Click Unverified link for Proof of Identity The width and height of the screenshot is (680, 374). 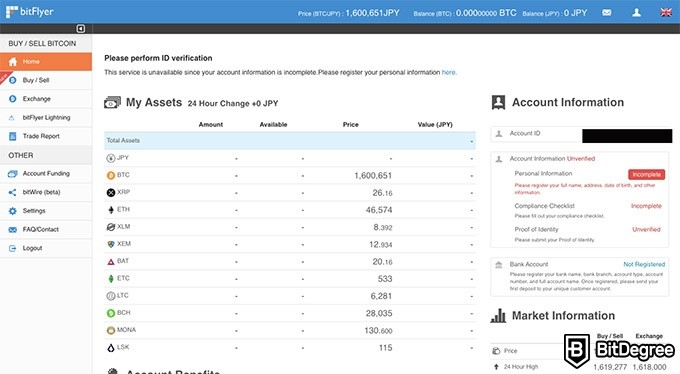click(x=646, y=230)
